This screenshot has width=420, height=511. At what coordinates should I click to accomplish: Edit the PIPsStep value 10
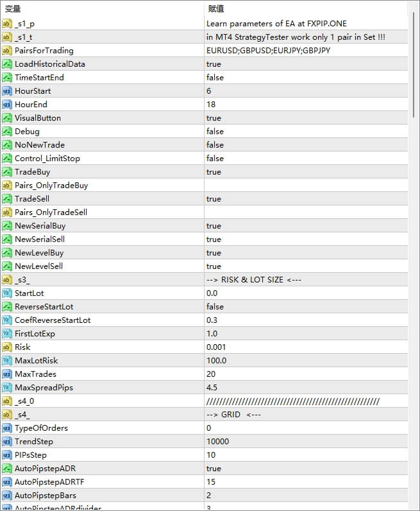coord(211,455)
